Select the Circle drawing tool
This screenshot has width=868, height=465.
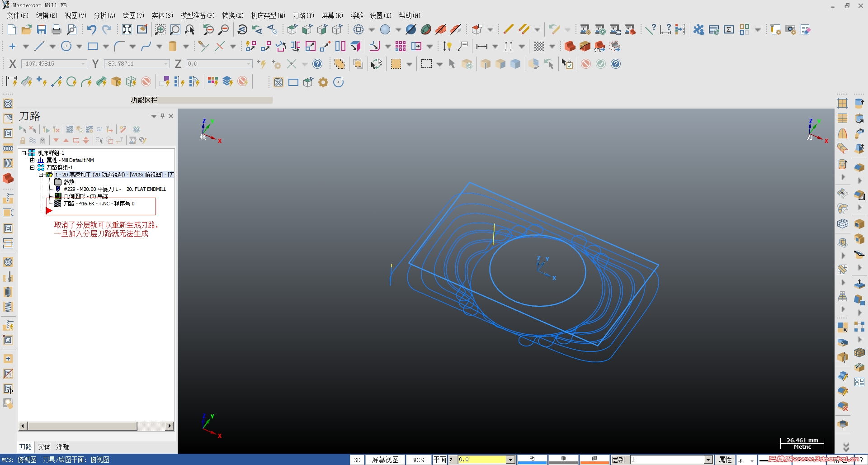66,46
